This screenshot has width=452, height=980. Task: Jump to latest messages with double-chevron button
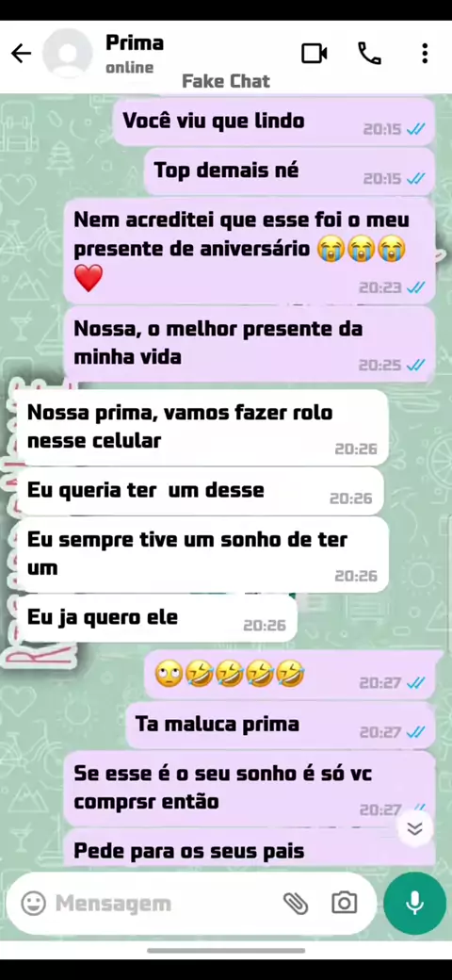[415, 828]
